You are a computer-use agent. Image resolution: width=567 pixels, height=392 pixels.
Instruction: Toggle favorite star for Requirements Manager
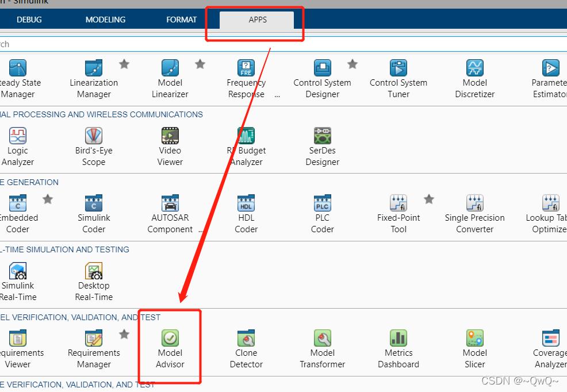coord(124,334)
